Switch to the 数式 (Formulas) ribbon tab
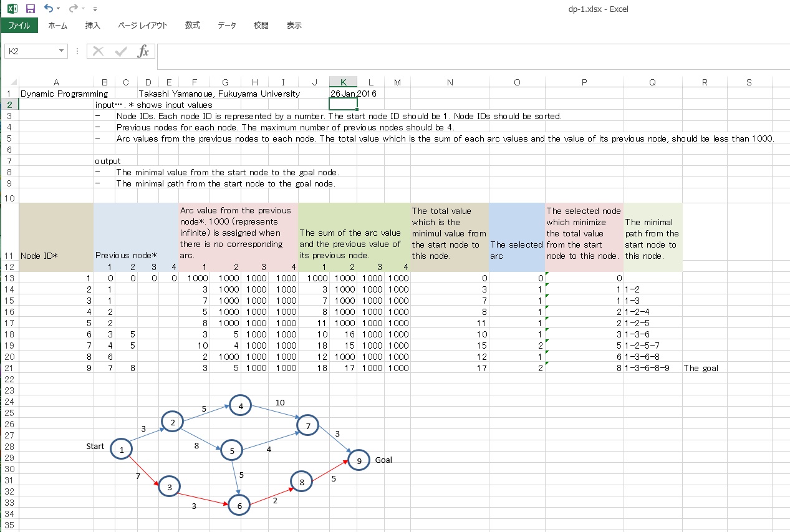 [x=192, y=26]
